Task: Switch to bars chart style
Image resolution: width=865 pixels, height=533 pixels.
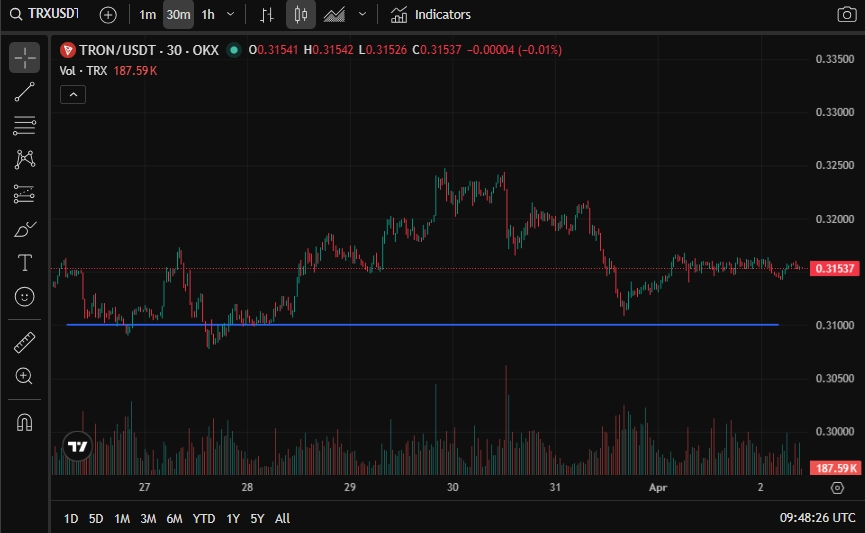Action: coord(267,15)
